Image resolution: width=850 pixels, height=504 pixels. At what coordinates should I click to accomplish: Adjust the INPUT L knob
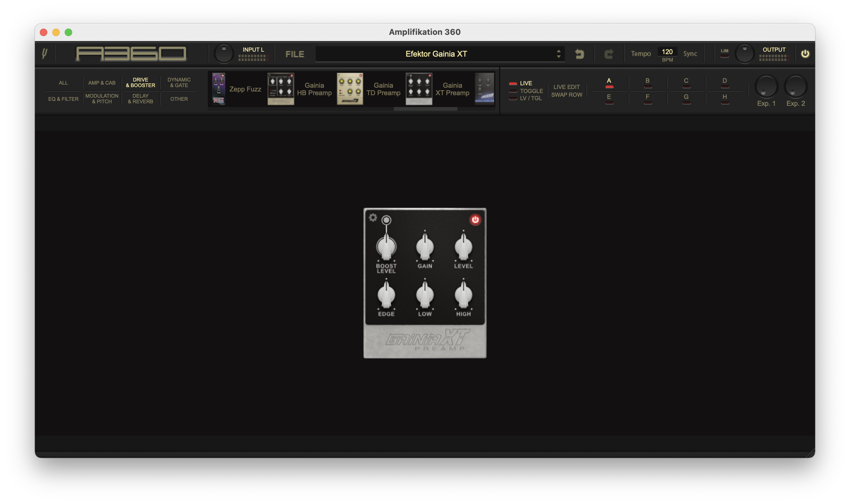(224, 53)
